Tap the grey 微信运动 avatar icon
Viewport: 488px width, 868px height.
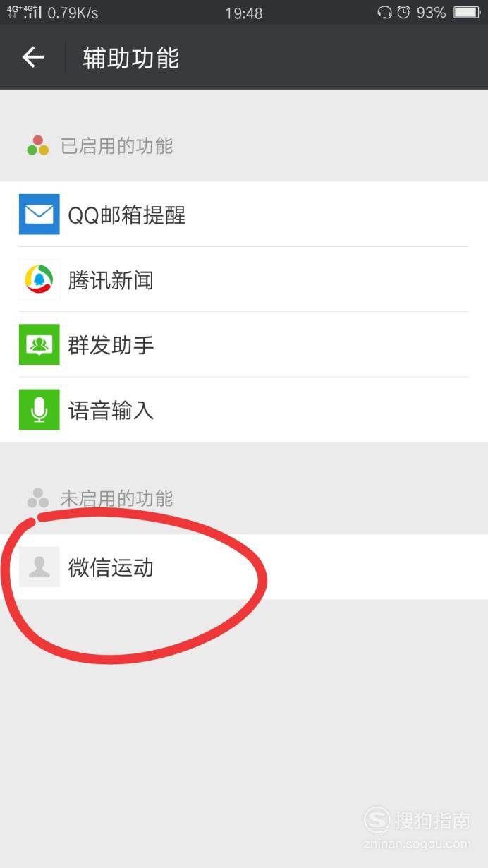coord(39,567)
